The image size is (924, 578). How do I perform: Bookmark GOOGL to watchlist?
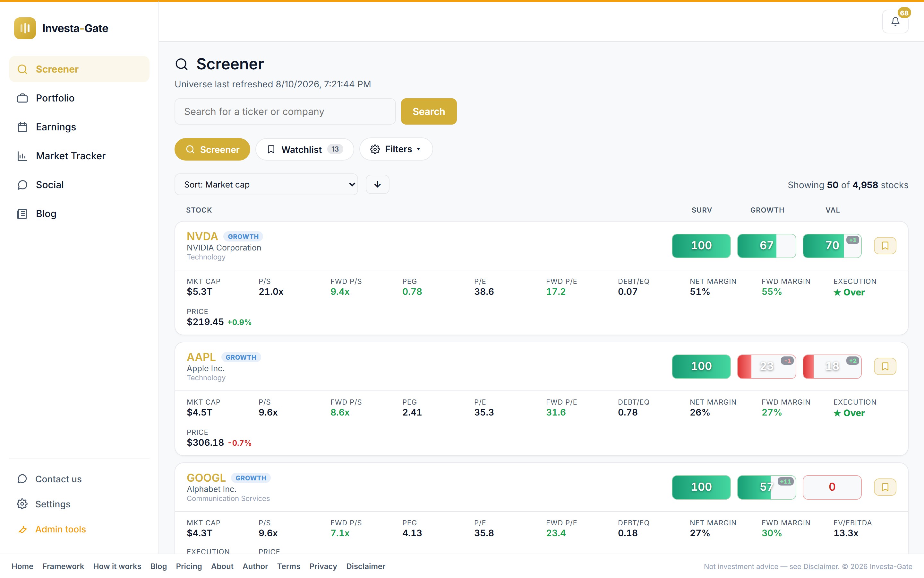[885, 487]
